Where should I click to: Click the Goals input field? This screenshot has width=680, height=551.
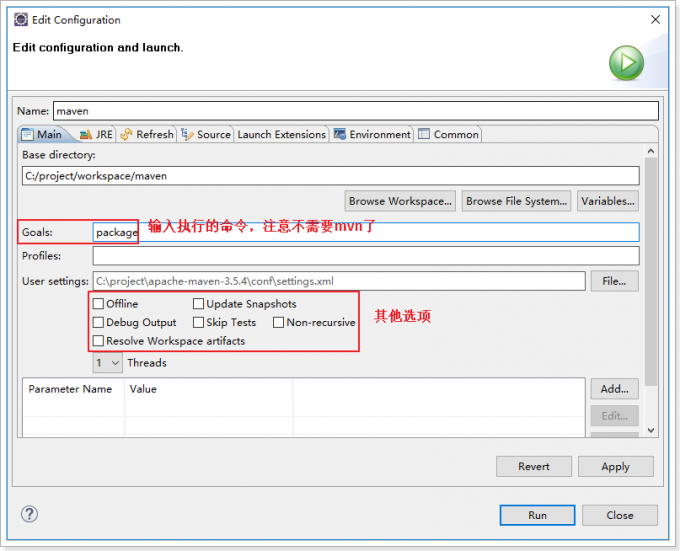click(x=366, y=232)
